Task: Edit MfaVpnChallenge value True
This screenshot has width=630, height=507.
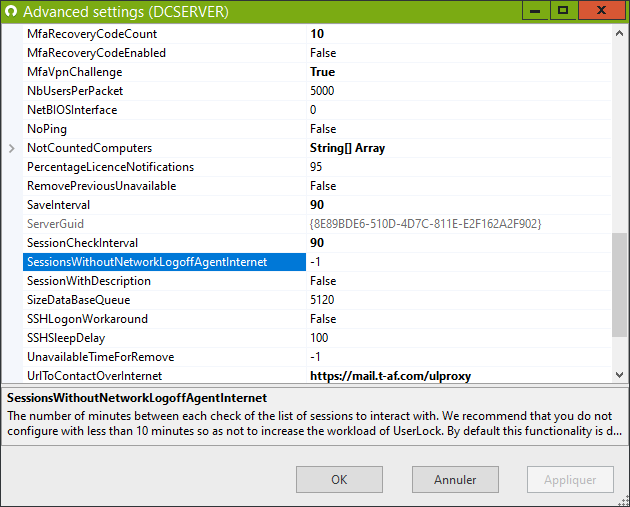Action: click(459, 72)
